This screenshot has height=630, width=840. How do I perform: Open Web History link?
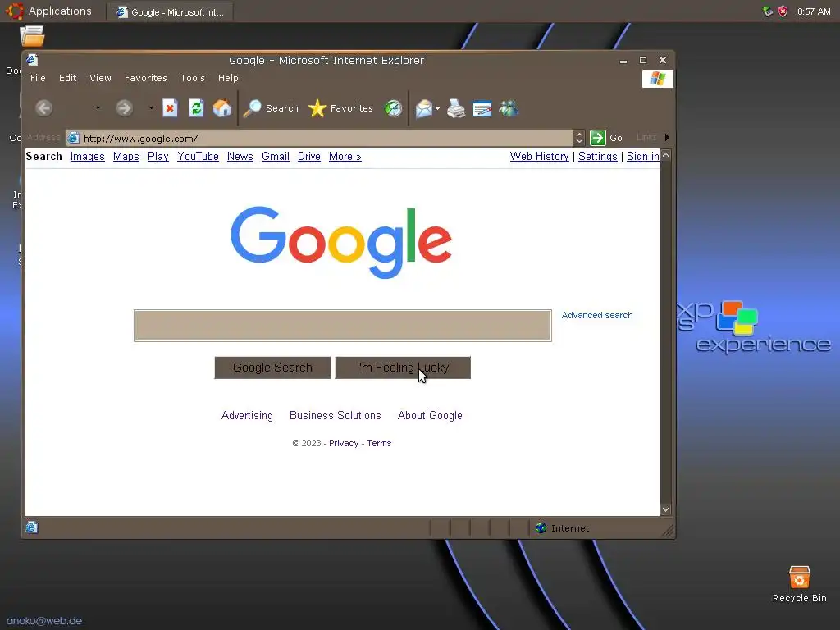pos(539,157)
